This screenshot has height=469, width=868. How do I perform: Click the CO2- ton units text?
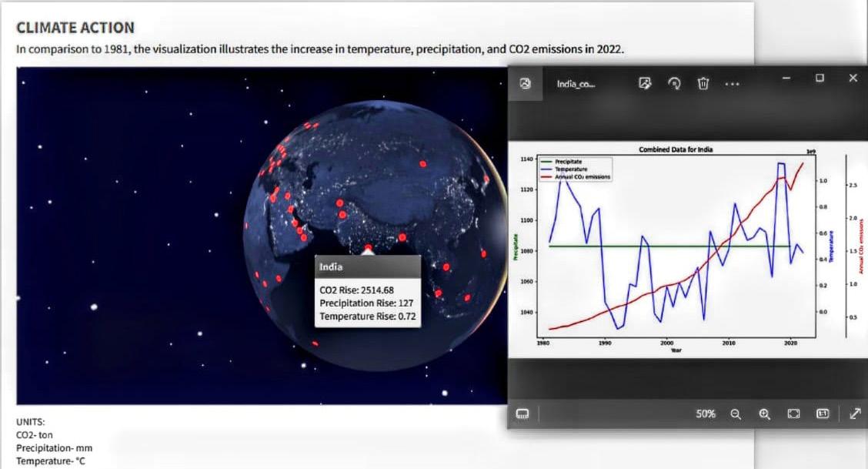(x=35, y=435)
